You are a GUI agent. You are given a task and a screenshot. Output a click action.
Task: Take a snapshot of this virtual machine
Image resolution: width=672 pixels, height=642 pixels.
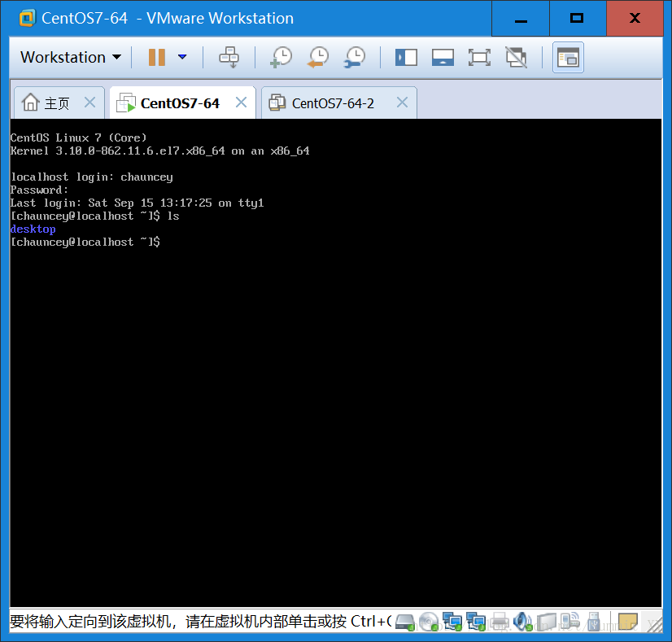(281, 57)
